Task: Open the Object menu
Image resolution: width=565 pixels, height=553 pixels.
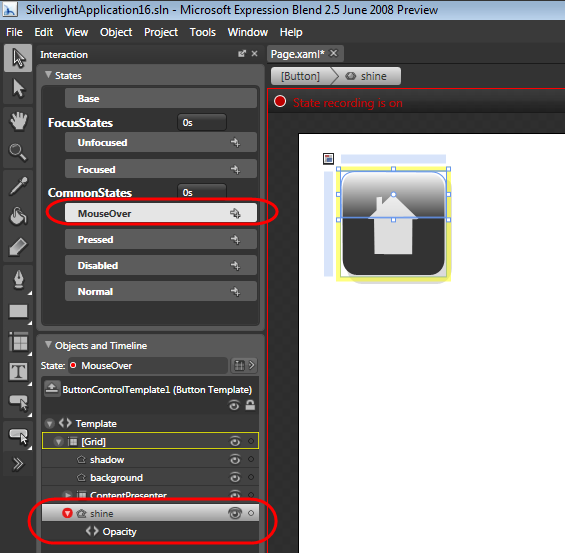Action: (x=116, y=32)
